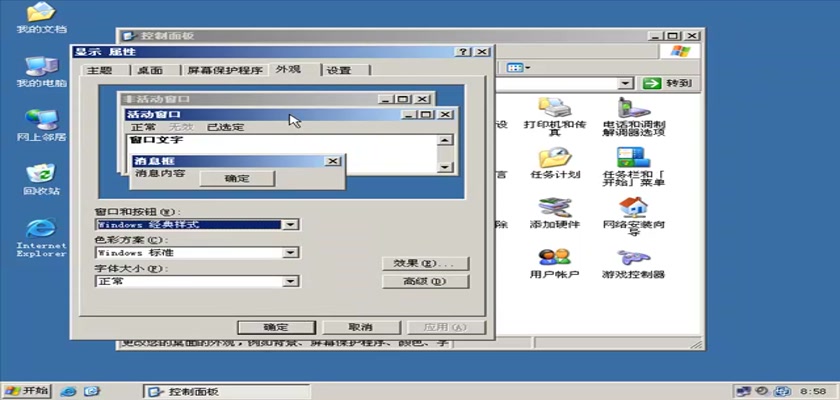The image size is (840, 400).
Task: Click the middle system tray icon
Action: tap(762, 391)
